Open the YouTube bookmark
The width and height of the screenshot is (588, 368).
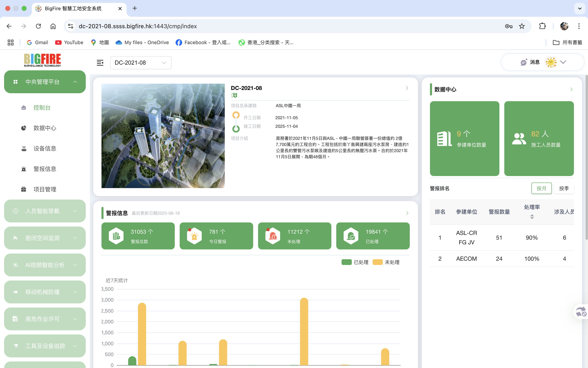pos(69,43)
